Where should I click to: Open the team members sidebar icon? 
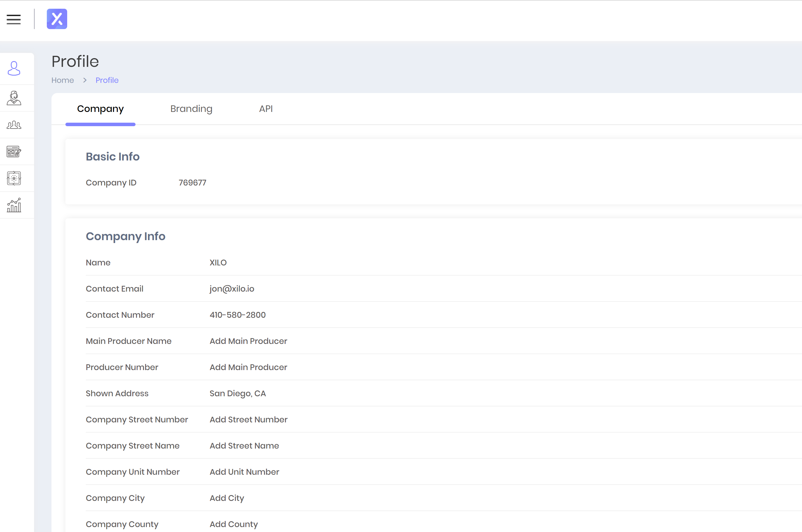pyautogui.click(x=14, y=124)
